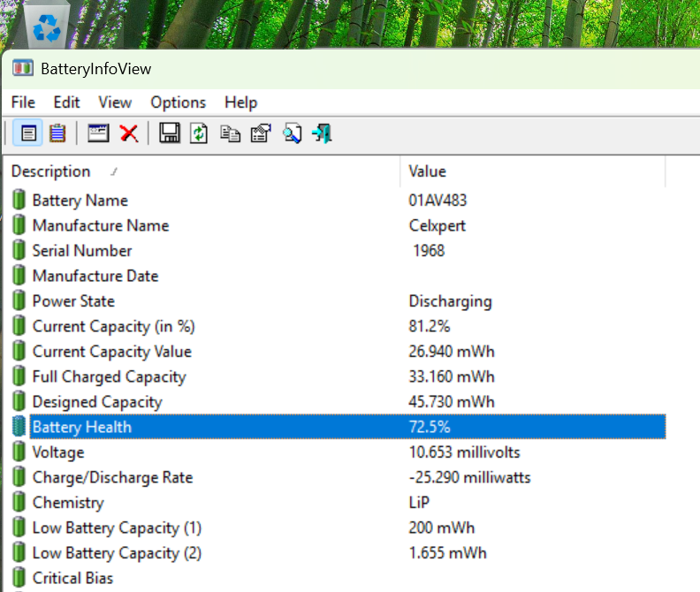700x592 pixels.
Task: Click the battery icon beside Battery Health
Action: (x=19, y=427)
